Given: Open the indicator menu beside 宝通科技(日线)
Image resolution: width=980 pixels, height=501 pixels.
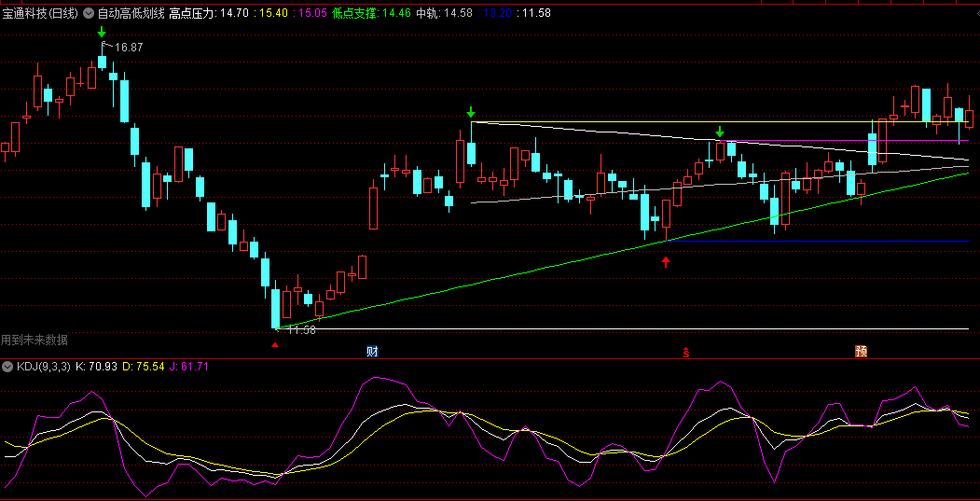Looking at the screenshot, I should (x=89, y=12).
